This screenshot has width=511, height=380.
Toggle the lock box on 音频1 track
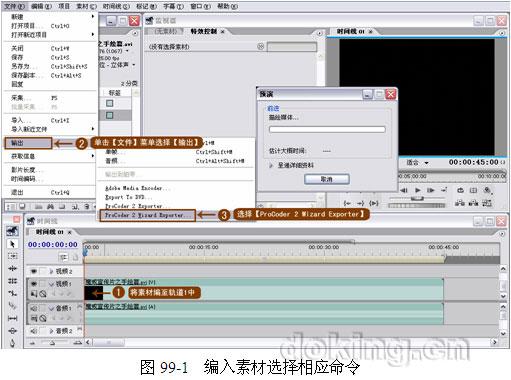coord(43,308)
